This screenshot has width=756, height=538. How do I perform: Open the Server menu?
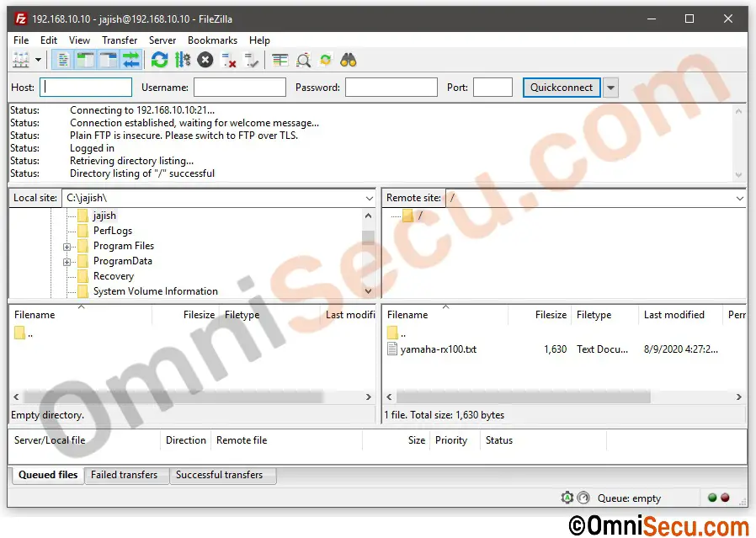(x=162, y=40)
